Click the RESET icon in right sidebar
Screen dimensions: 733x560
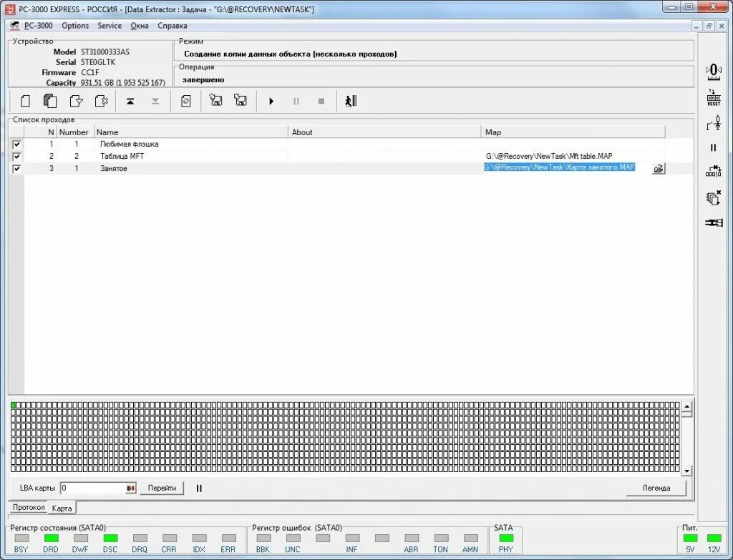coord(714,97)
